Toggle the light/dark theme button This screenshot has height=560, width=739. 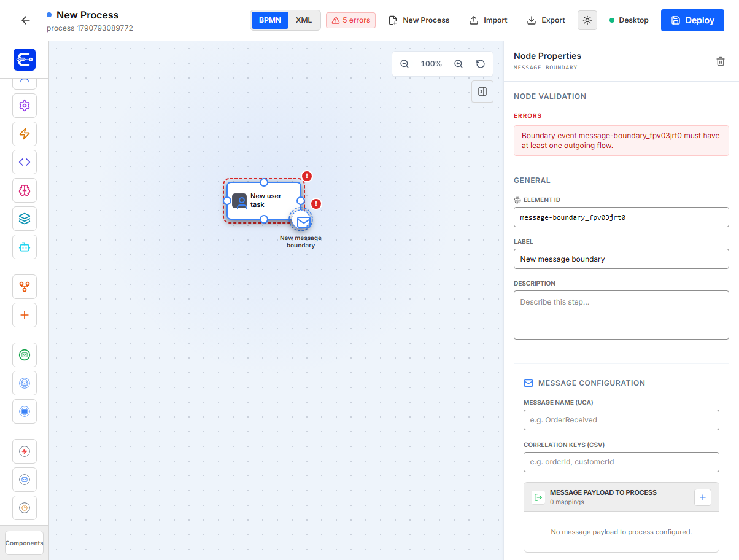pyautogui.click(x=587, y=20)
